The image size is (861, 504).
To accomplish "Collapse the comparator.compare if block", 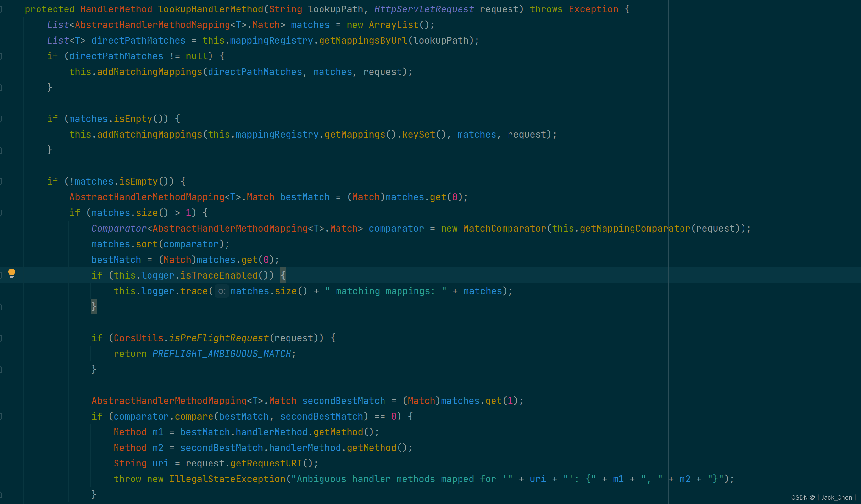I will tap(1, 416).
